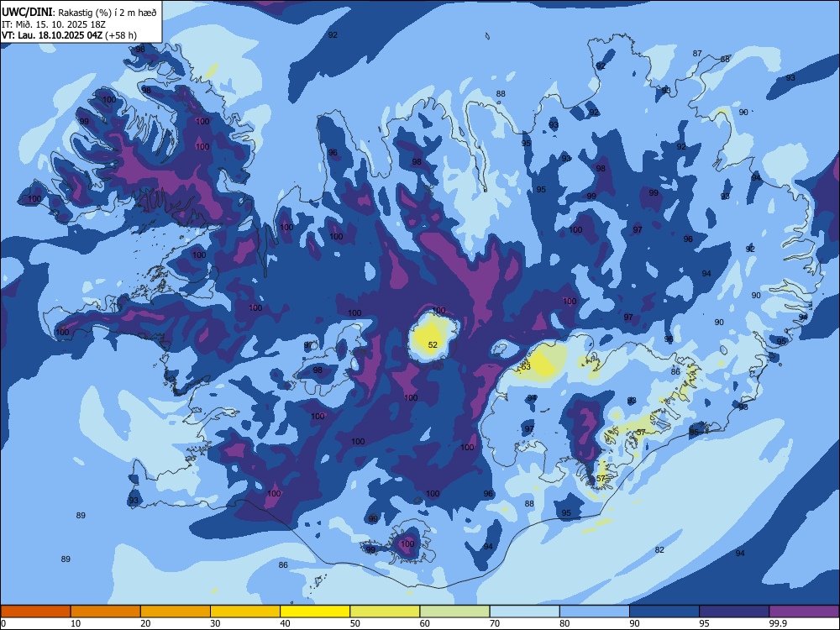840x630 pixels.
Task: Click the 10–20 orange legend swatch
Action: [x=106, y=612]
